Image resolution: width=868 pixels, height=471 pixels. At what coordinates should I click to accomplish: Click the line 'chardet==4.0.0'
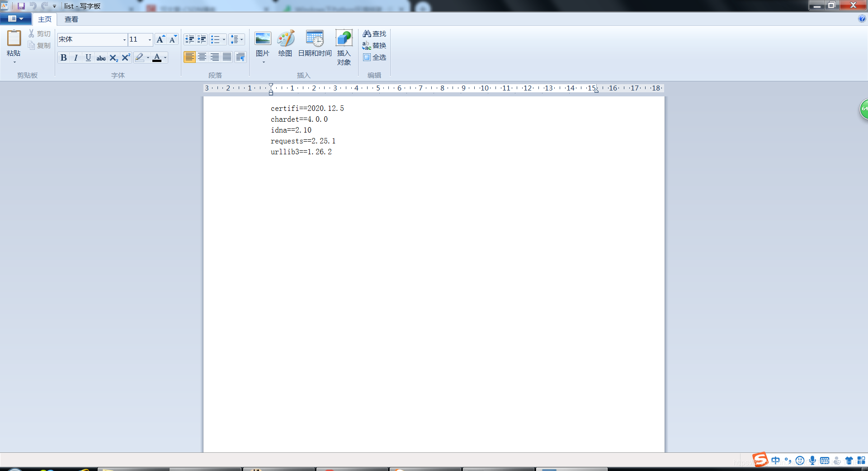tap(299, 119)
